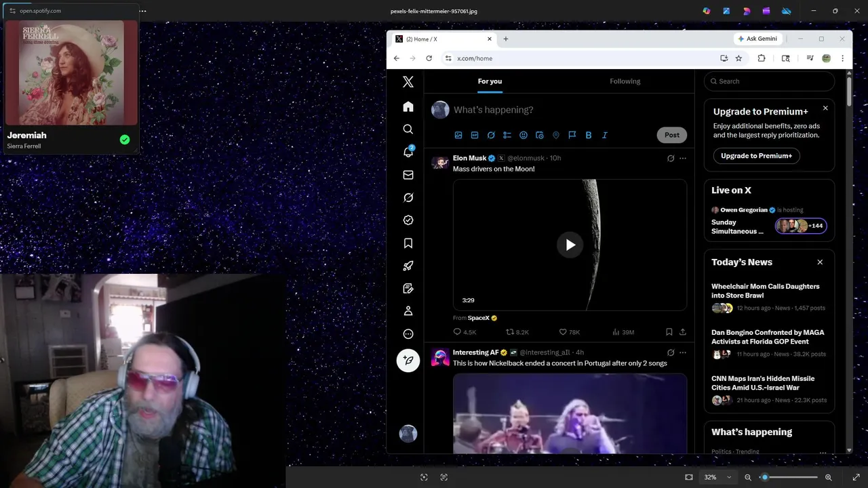Open a new Chrome tab
Image resolution: width=868 pixels, height=488 pixels.
click(x=505, y=39)
